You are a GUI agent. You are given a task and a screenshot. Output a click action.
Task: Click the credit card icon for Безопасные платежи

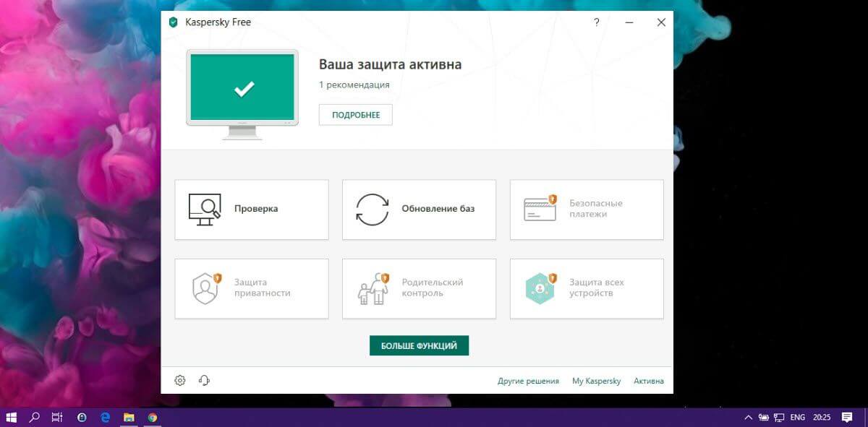(540, 207)
